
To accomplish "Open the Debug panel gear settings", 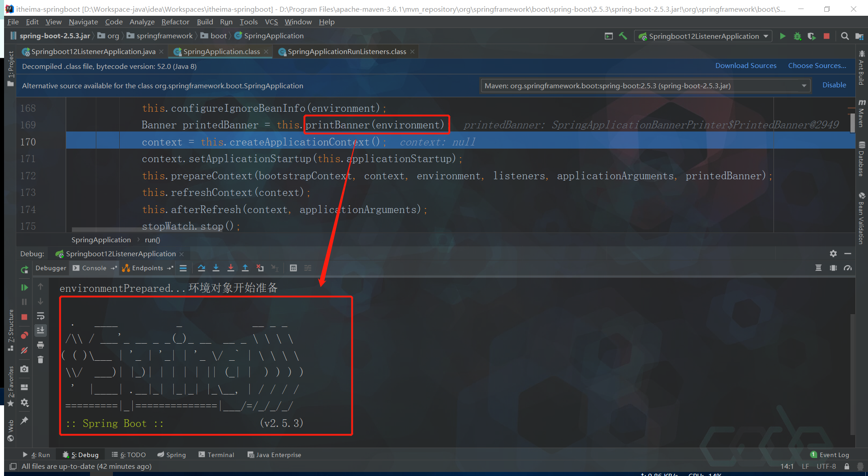I will click(833, 254).
